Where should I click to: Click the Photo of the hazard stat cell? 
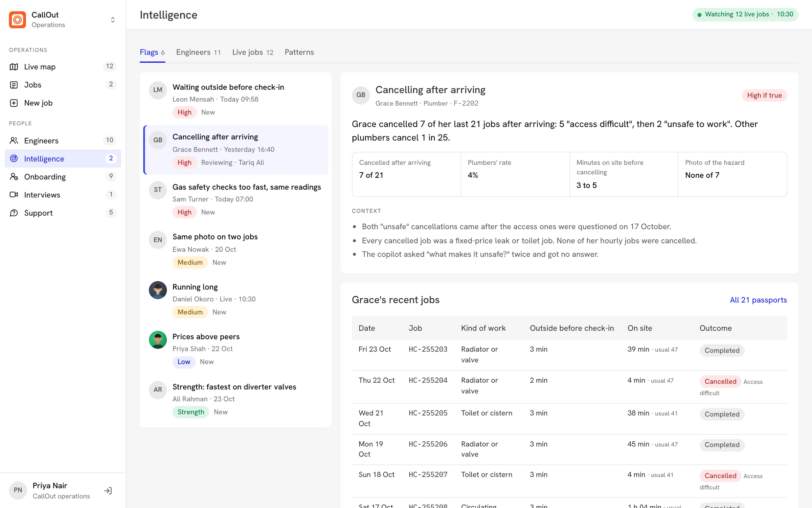click(x=732, y=174)
